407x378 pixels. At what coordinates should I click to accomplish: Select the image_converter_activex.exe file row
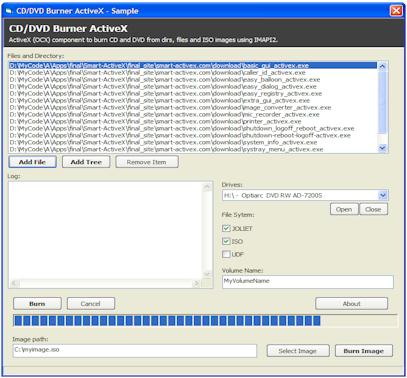[193, 107]
